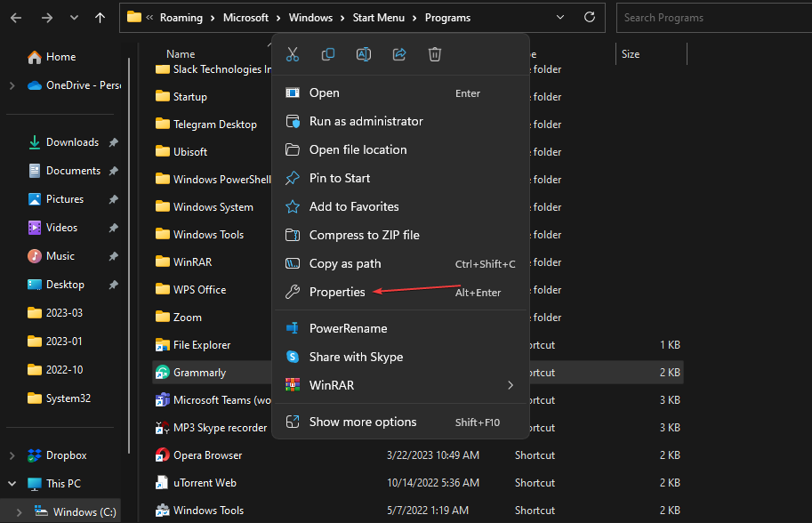Click the Copy icon in the context menu
The width and height of the screenshot is (812, 523).
pyautogui.click(x=327, y=54)
